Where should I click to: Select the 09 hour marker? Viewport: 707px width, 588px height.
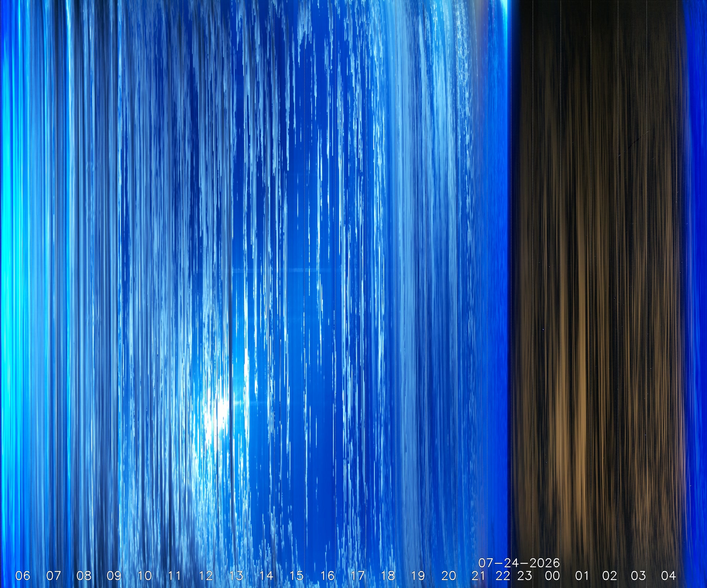coord(114,575)
